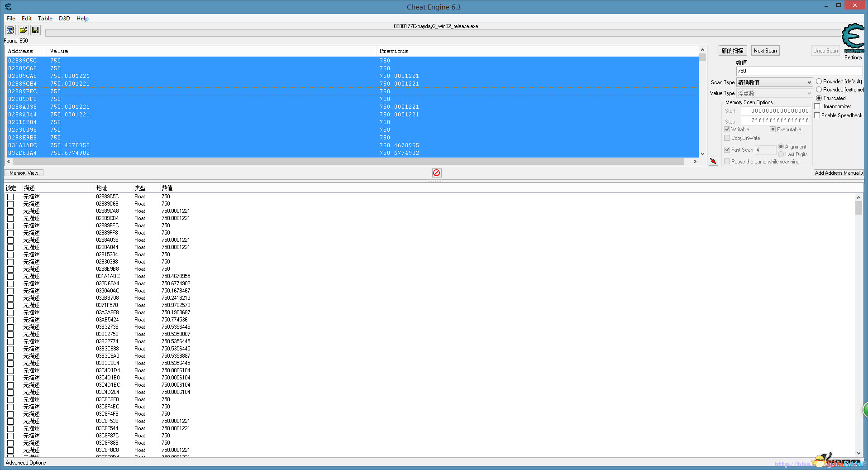Open Memory View
868x470 pixels.
(x=24, y=173)
